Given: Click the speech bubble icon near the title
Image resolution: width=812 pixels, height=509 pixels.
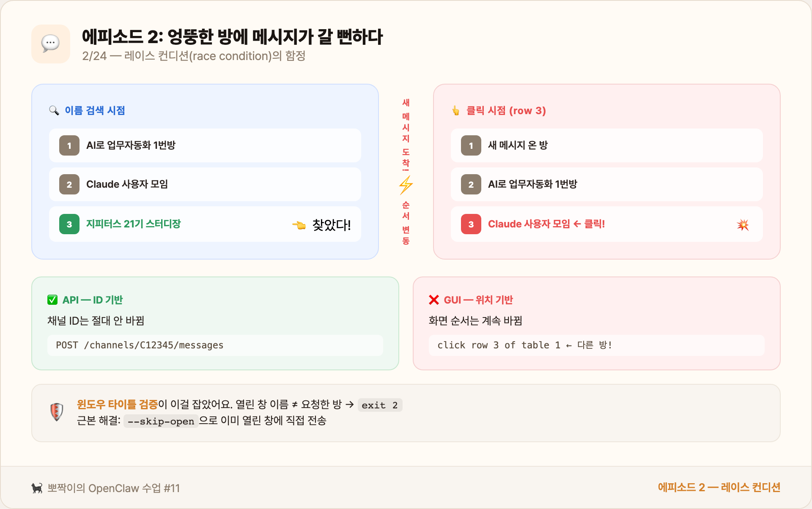Looking at the screenshot, I should [x=50, y=44].
